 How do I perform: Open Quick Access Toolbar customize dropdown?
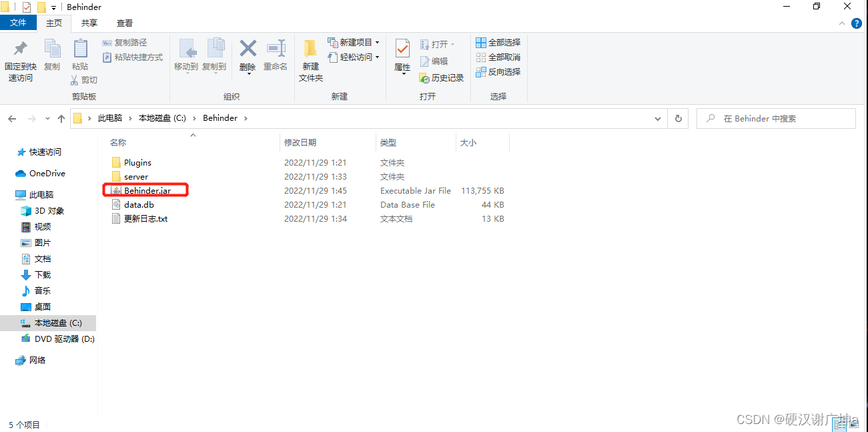tap(53, 7)
